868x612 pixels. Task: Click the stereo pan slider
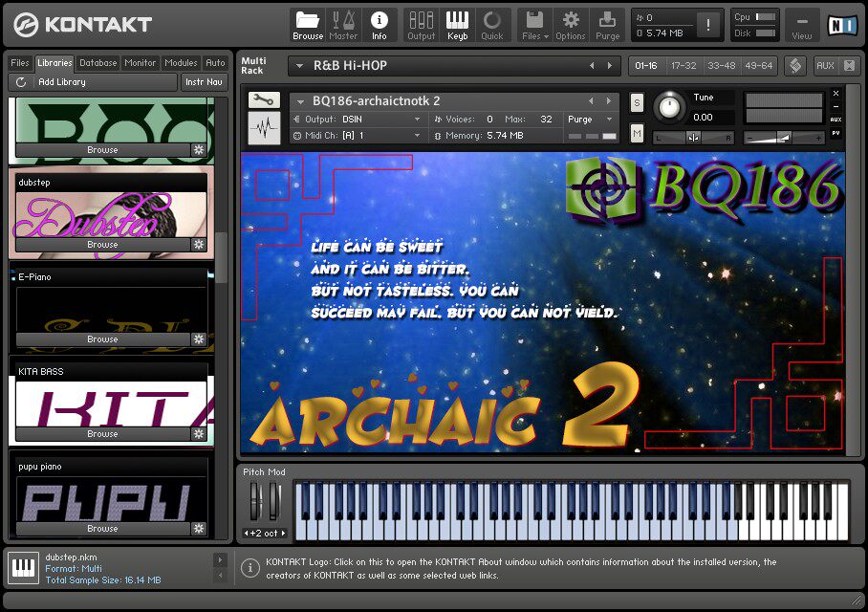pos(694,138)
